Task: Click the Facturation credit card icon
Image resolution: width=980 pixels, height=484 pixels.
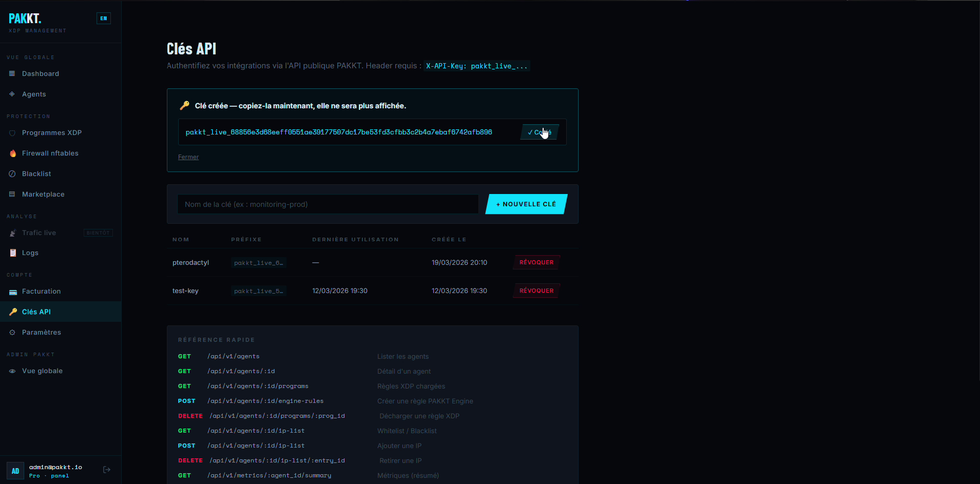Action: [13, 292]
